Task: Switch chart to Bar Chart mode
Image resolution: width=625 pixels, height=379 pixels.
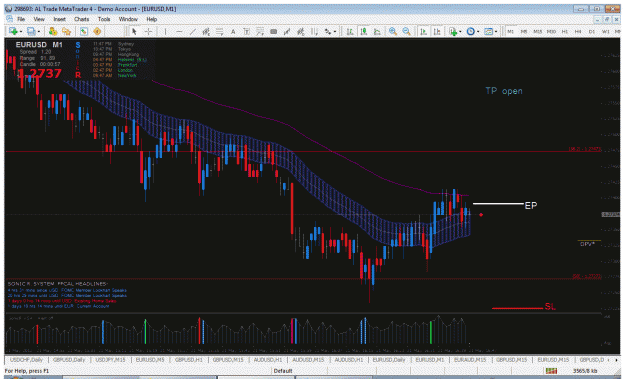Action: pos(350,31)
